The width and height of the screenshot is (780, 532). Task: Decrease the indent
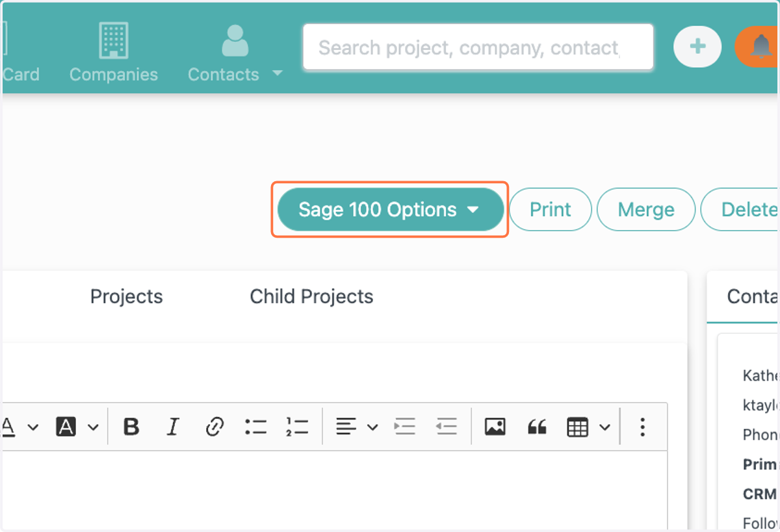[447, 427]
